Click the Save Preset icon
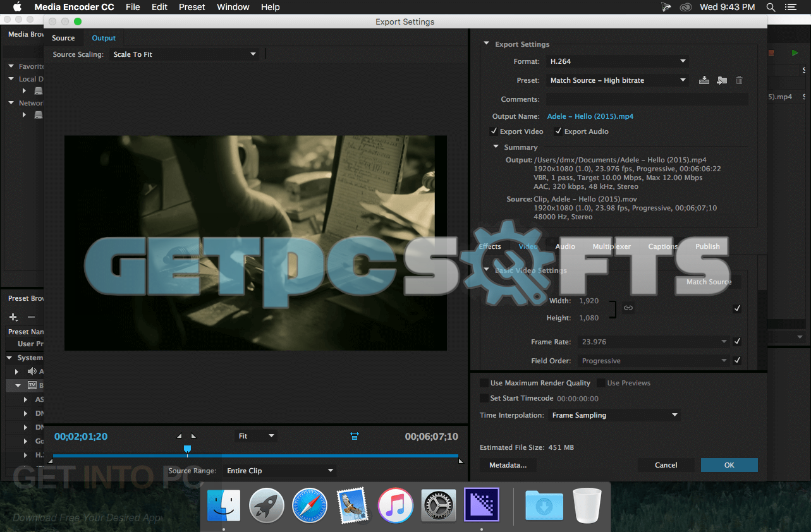 pyautogui.click(x=704, y=80)
